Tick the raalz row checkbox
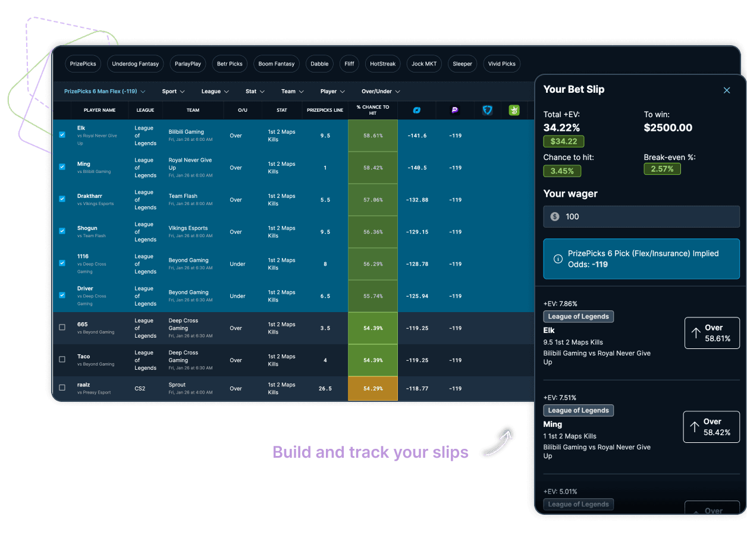The height and width of the screenshot is (560, 747). [x=62, y=388]
